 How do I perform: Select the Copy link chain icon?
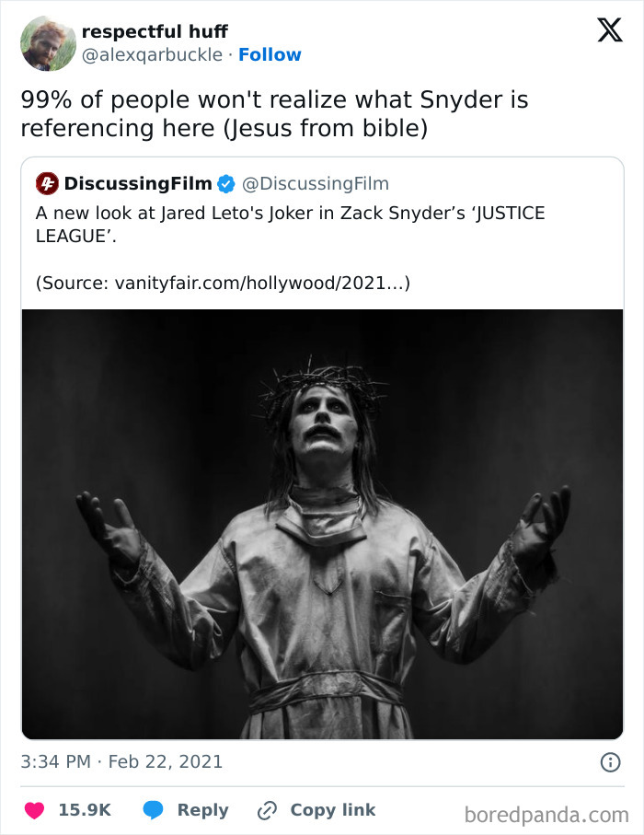coord(266,810)
